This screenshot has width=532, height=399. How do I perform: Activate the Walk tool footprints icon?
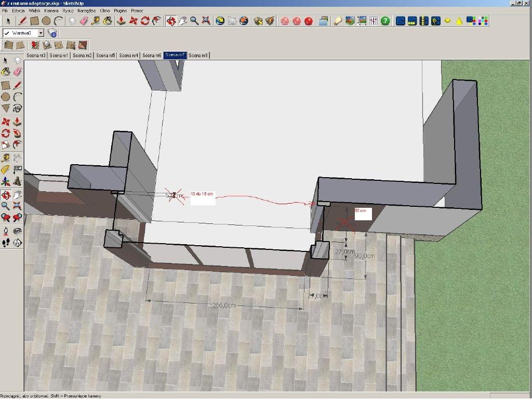(x=6, y=242)
